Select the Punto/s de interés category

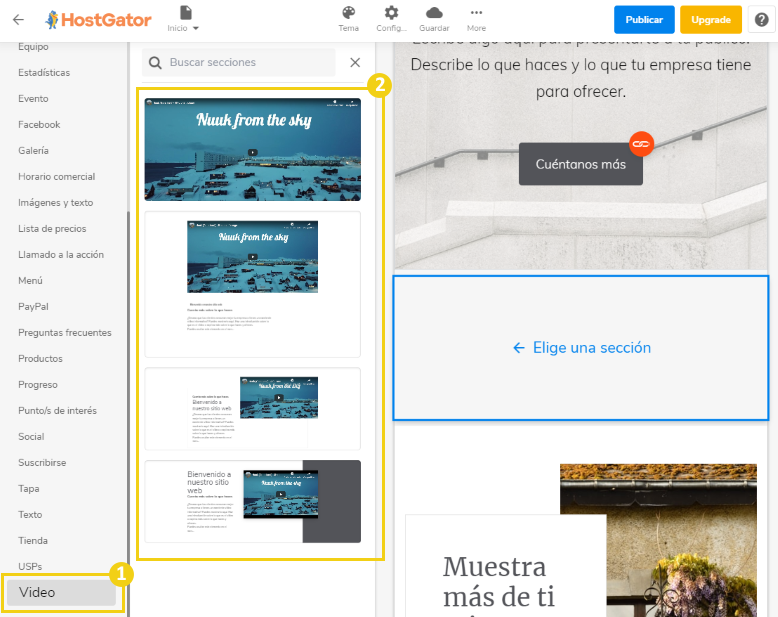point(58,411)
